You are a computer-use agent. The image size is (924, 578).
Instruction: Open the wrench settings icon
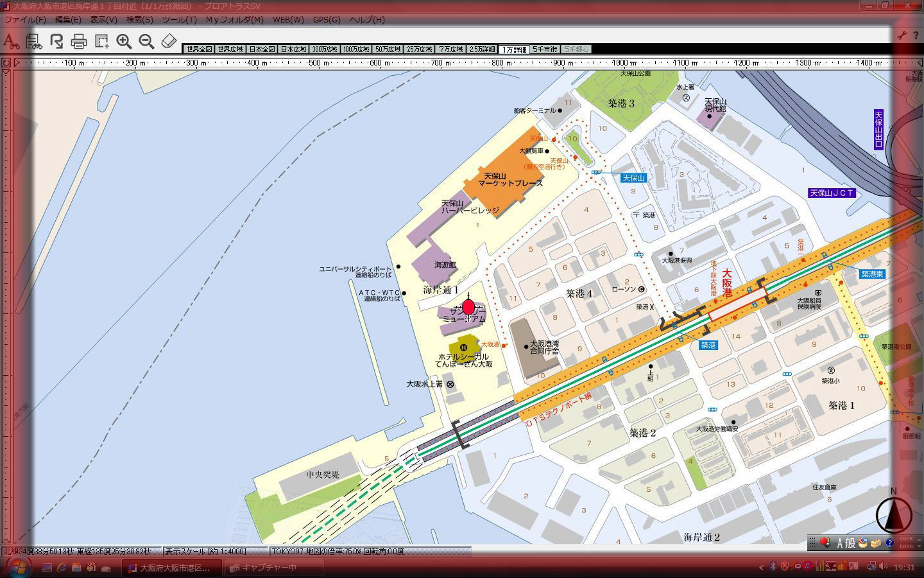pyautogui.click(x=902, y=36)
